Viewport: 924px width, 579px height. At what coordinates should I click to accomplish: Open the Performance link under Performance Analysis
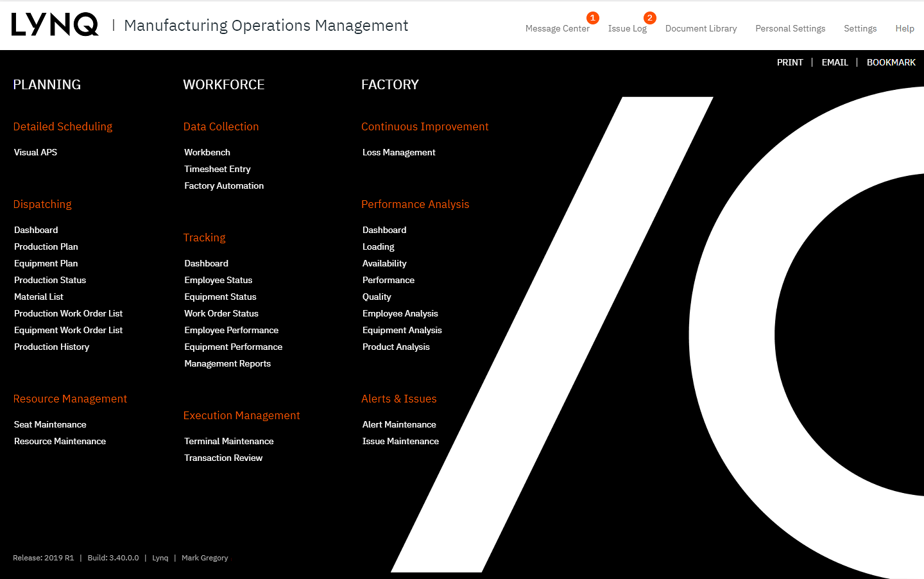pos(388,280)
